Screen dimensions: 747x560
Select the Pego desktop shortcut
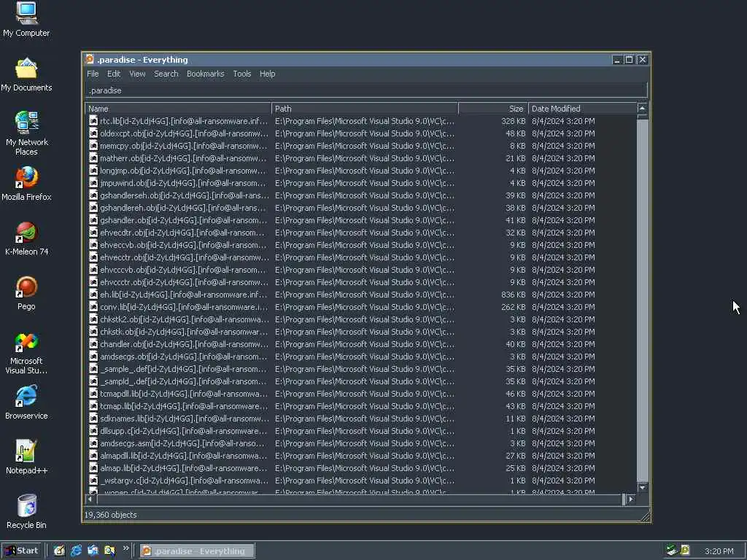26,293
